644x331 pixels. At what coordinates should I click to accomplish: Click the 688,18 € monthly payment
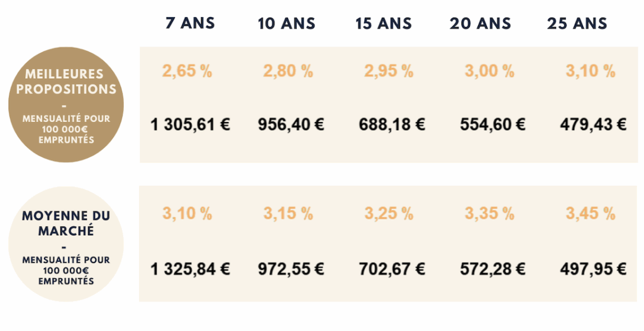click(x=392, y=124)
